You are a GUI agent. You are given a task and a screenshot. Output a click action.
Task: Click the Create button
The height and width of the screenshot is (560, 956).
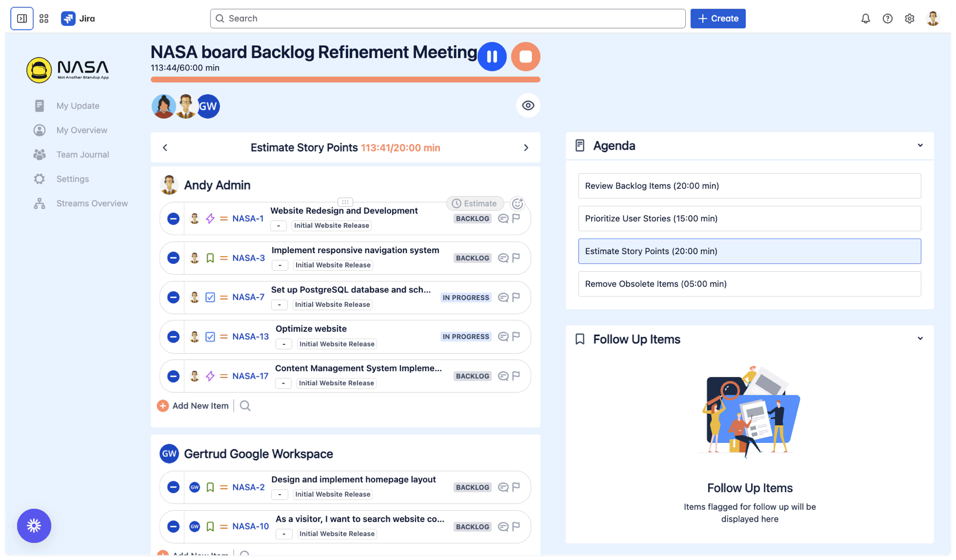pos(718,19)
